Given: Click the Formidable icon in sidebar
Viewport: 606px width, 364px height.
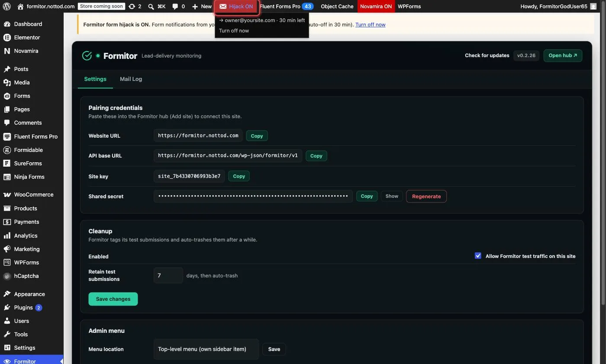Looking at the screenshot, I should pos(7,150).
